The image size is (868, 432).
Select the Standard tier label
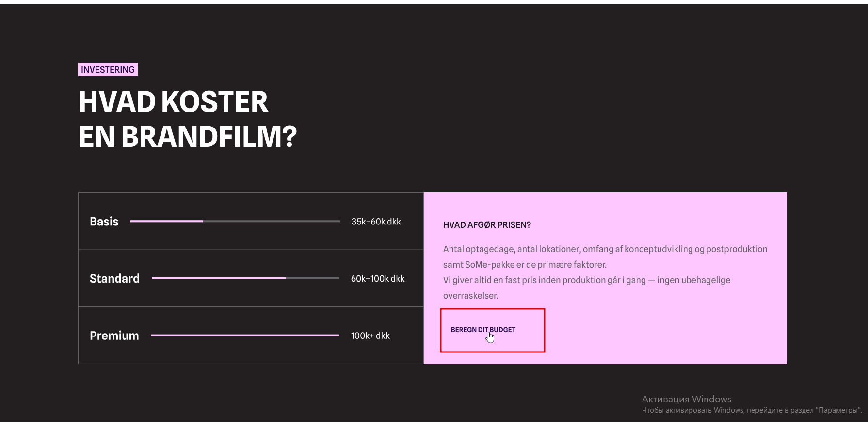click(114, 279)
